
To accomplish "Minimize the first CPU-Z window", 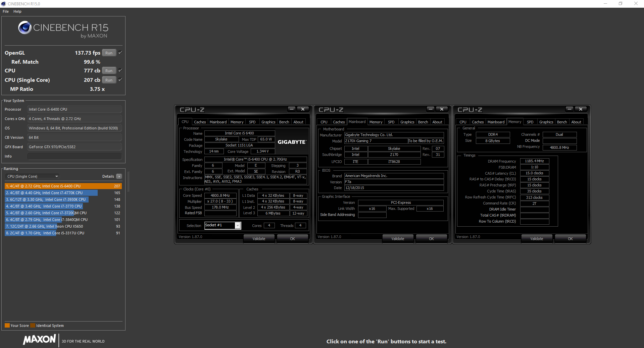I will 291,109.
